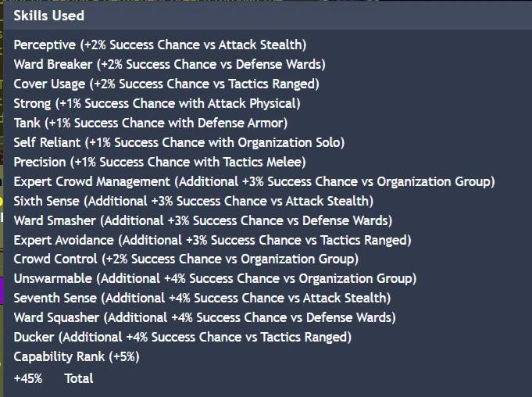
Task: Click the Crowd Control skill line
Action: point(186,259)
